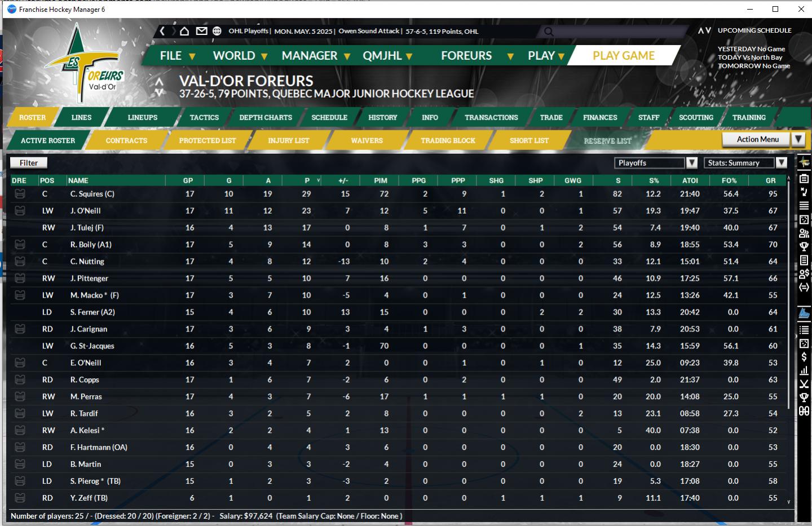Open the mail envelope icon
This screenshot has height=526, width=812.
pyautogui.click(x=201, y=31)
